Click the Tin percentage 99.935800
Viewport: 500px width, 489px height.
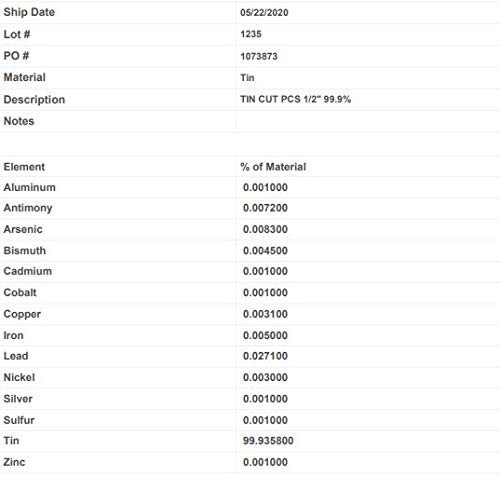click(268, 441)
